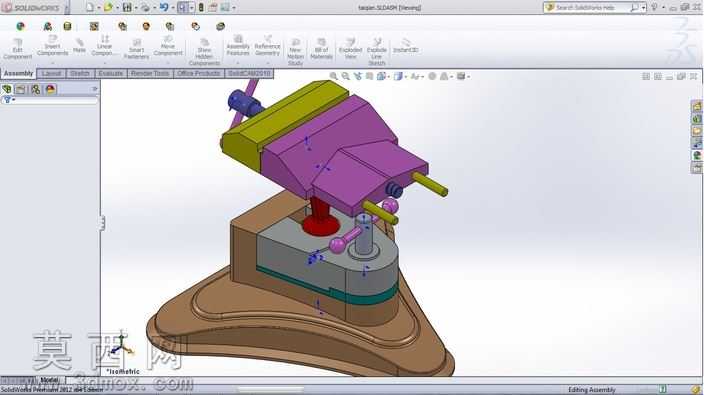Toggle the Section View icon

pos(369,76)
